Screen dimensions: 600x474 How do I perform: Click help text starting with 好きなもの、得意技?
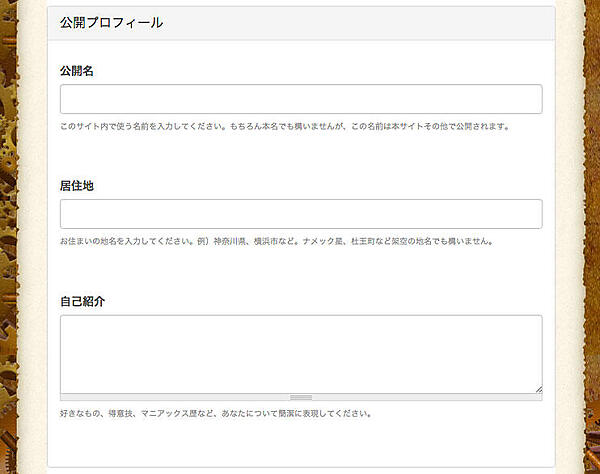click(216, 414)
